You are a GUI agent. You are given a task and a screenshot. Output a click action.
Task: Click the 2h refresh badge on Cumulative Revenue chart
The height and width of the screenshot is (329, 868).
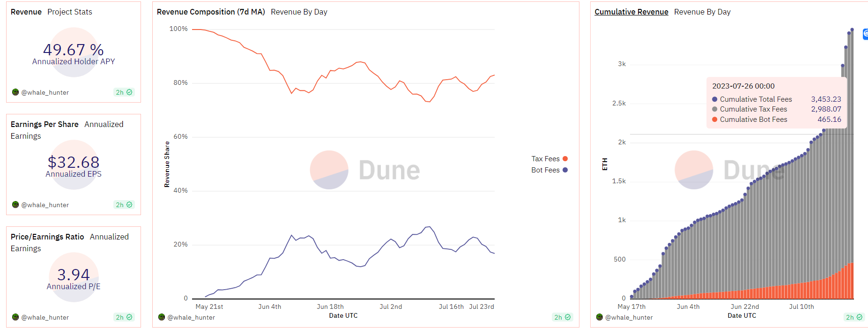(853, 317)
